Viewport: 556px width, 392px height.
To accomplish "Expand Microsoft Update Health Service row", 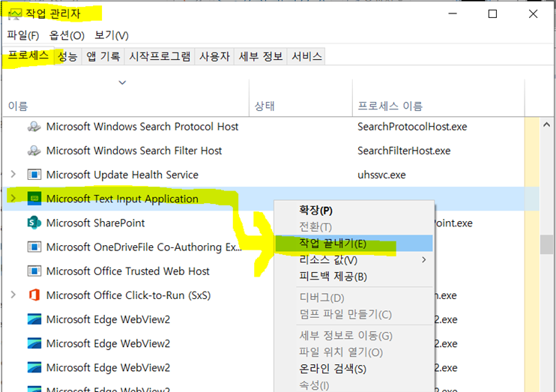I will pyautogui.click(x=13, y=174).
